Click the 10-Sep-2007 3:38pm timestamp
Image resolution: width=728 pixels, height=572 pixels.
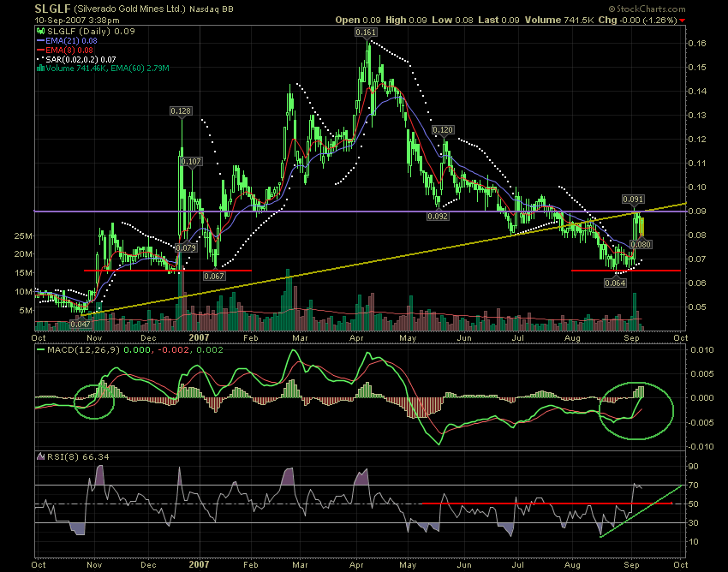click(77, 21)
